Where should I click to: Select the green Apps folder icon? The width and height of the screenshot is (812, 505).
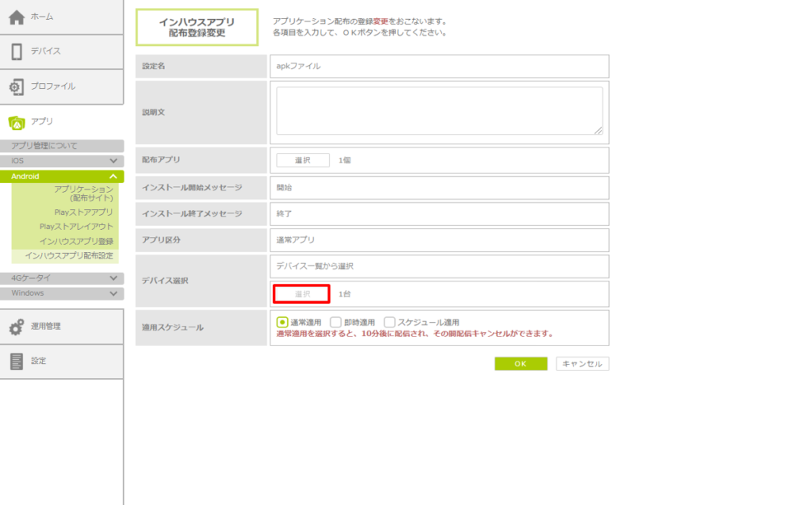16,122
